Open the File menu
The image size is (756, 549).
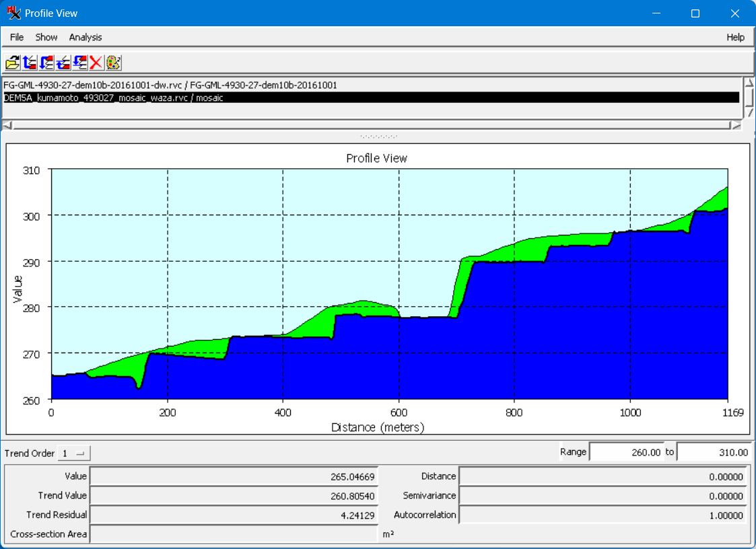pos(17,37)
